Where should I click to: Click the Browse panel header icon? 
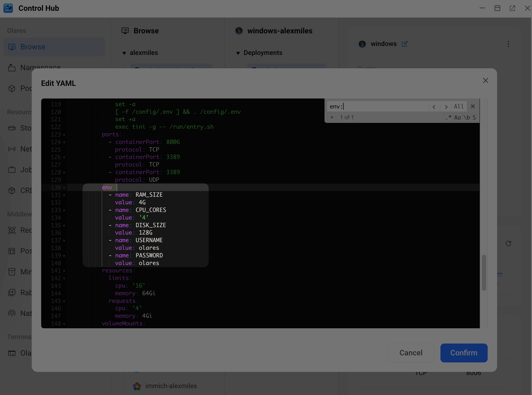[x=125, y=31]
